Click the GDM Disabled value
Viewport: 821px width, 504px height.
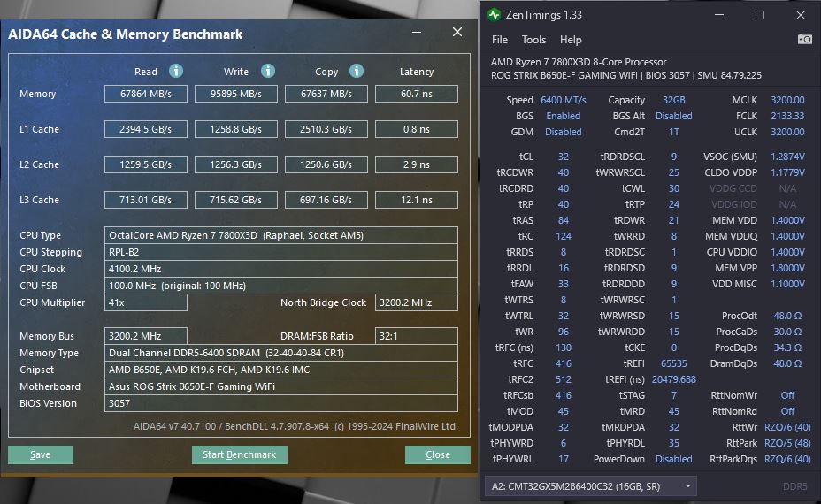tap(564, 132)
